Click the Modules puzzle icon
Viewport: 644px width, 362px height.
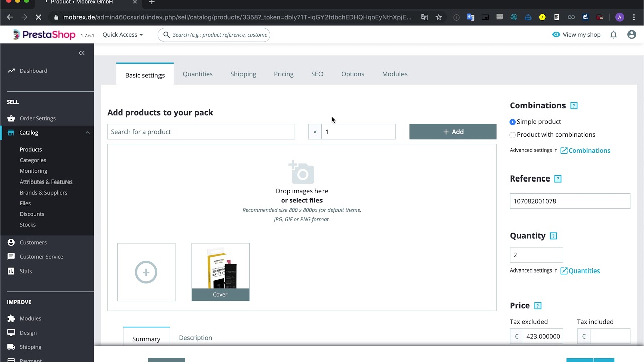(11, 318)
